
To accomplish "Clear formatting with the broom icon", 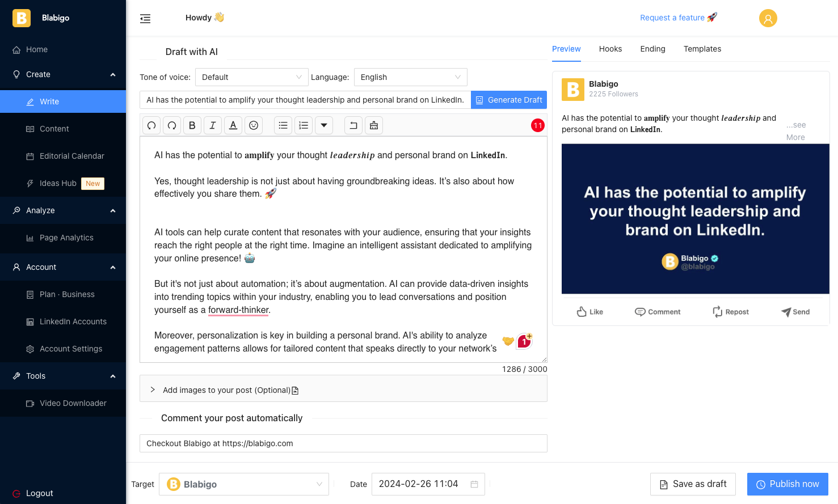I will click(x=374, y=125).
